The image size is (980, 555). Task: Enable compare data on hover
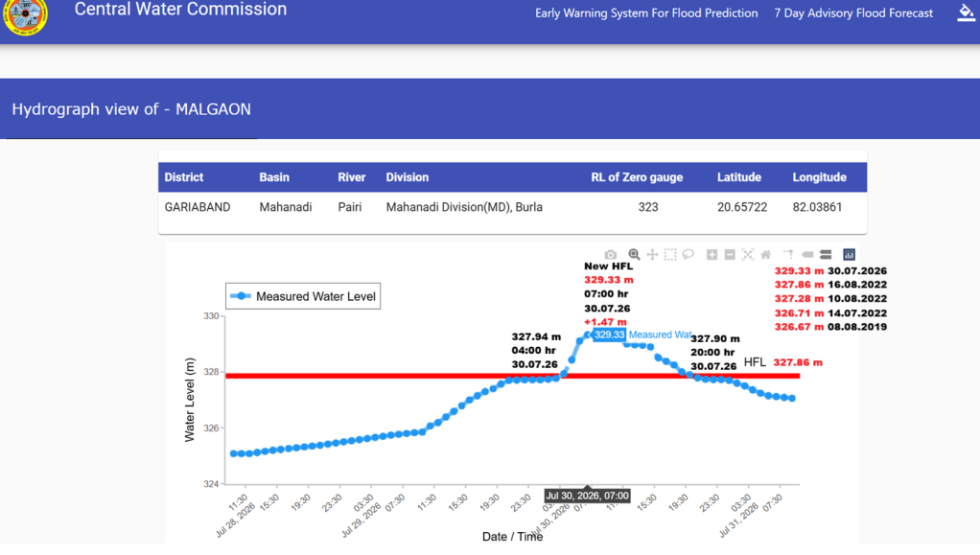pyautogui.click(x=826, y=254)
